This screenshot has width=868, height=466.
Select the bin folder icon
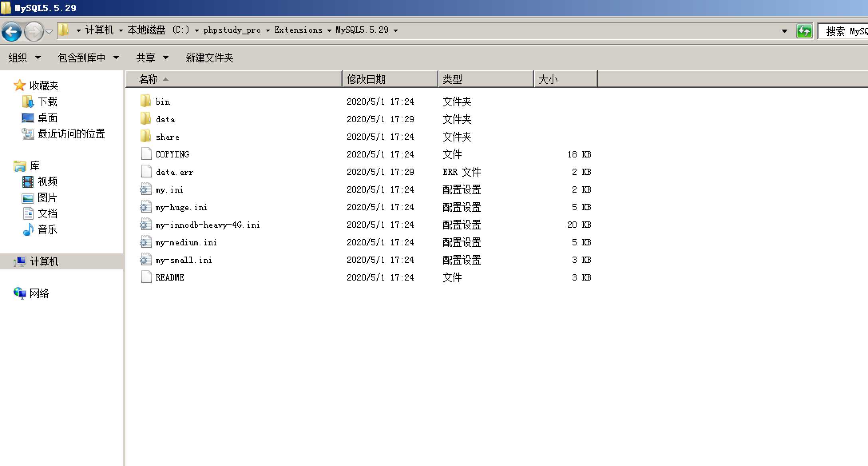point(146,101)
